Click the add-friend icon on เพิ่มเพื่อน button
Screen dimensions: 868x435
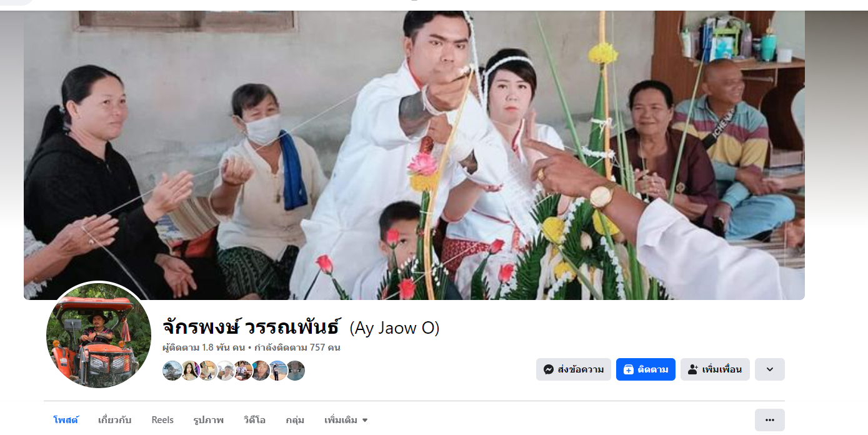tap(692, 369)
